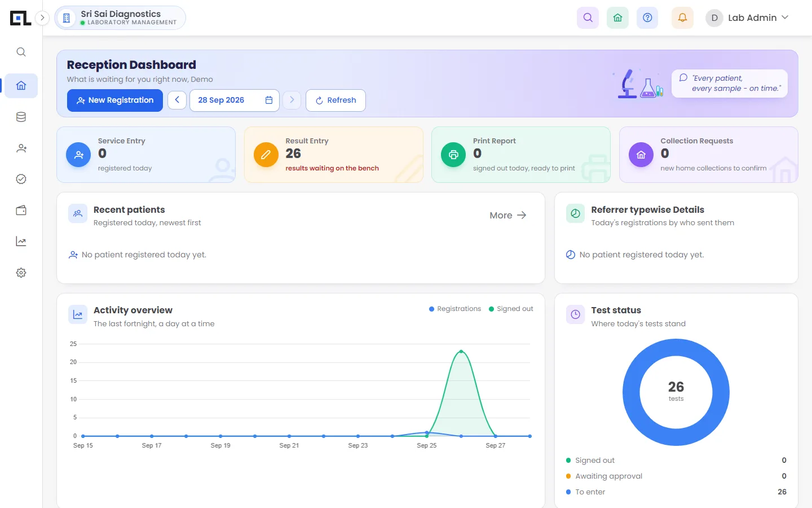Click the Recent patients heading icon

(78, 213)
